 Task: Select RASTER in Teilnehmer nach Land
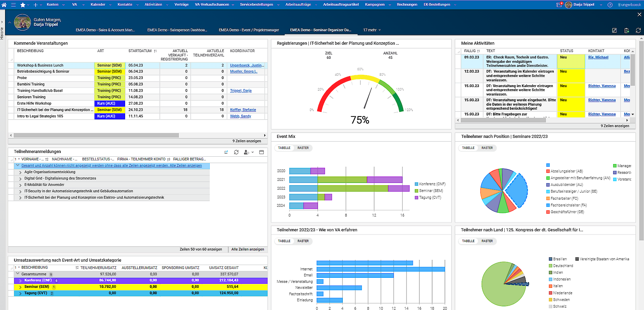487,241
